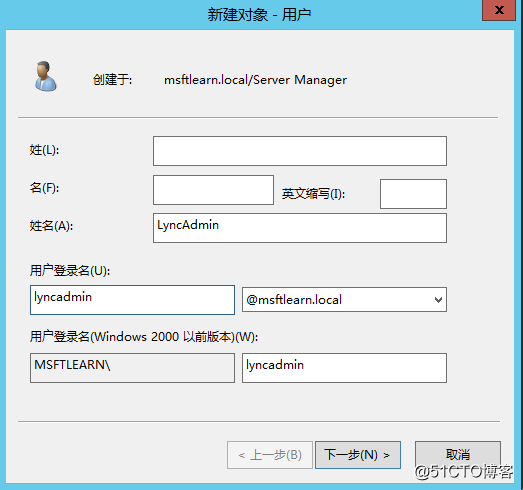Screen dimensions: 523x490
Task: Click the 名(F) label
Action: 44,188
